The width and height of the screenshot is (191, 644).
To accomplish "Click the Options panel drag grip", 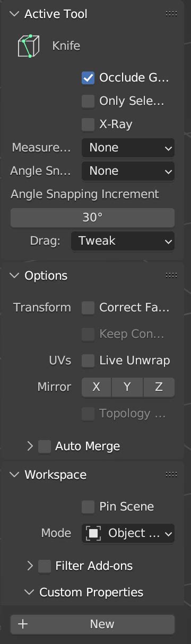I will point(171,275).
